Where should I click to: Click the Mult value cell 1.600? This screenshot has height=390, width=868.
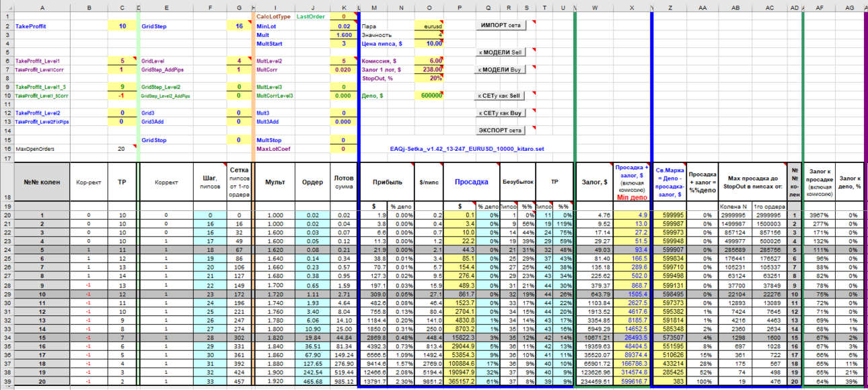[344, 34]
